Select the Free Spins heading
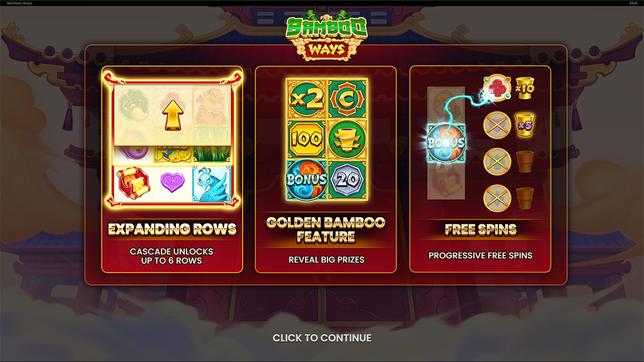This screenshot has width=644, height=362. [480, 230]
